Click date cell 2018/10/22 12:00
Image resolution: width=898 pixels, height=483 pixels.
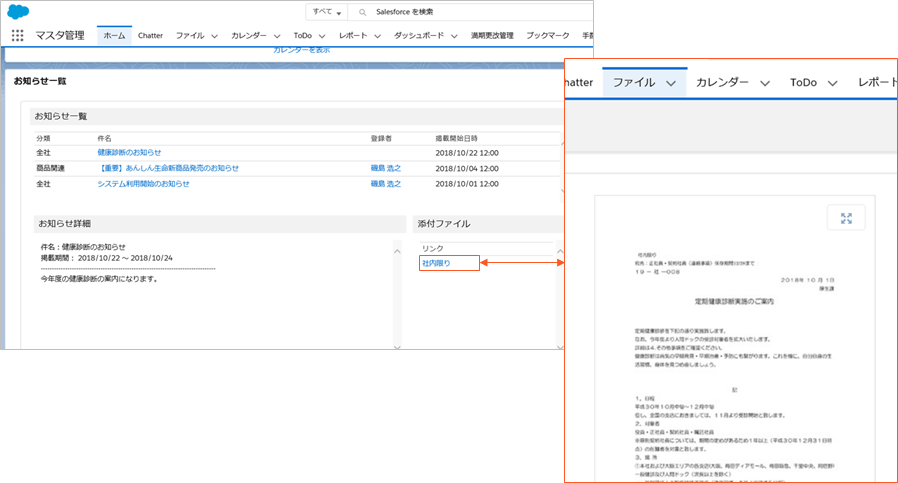click(467, 153)
